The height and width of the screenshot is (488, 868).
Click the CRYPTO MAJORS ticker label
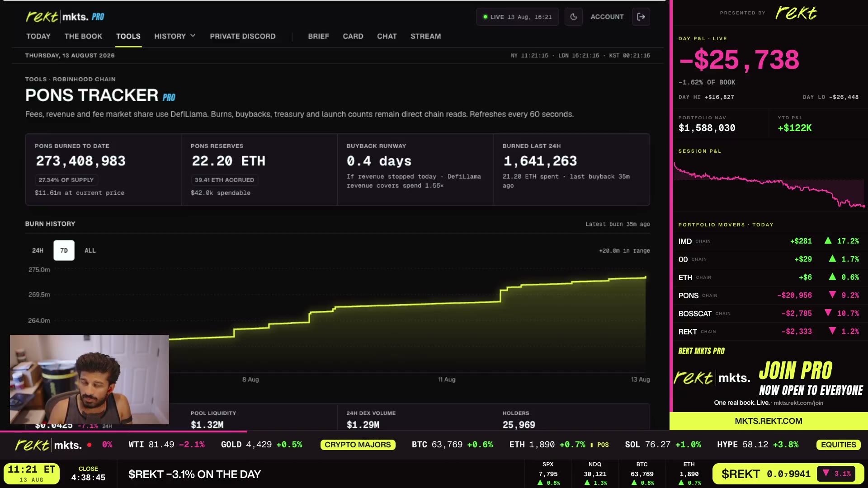[358, 445]
